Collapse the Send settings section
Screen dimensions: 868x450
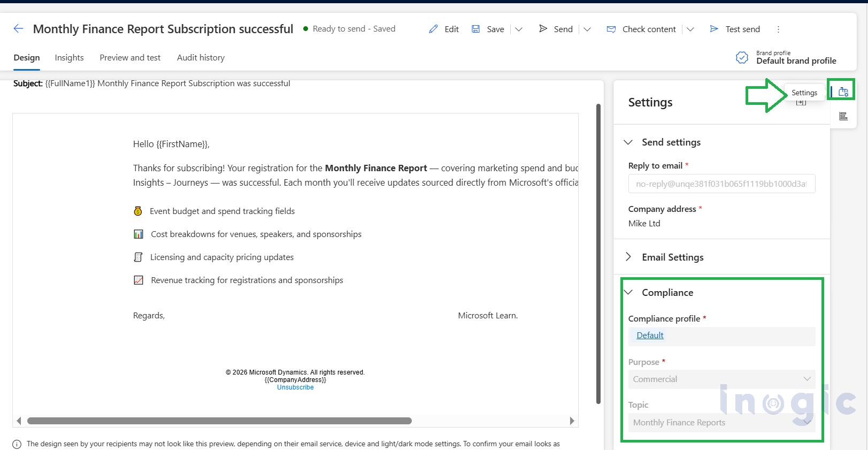click(x=628, y=142)
